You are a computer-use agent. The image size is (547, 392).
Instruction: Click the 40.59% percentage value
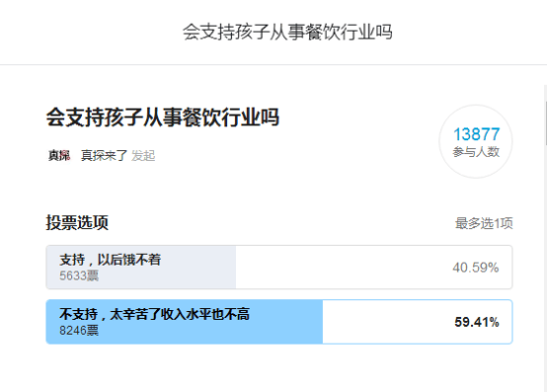point(476,268)
